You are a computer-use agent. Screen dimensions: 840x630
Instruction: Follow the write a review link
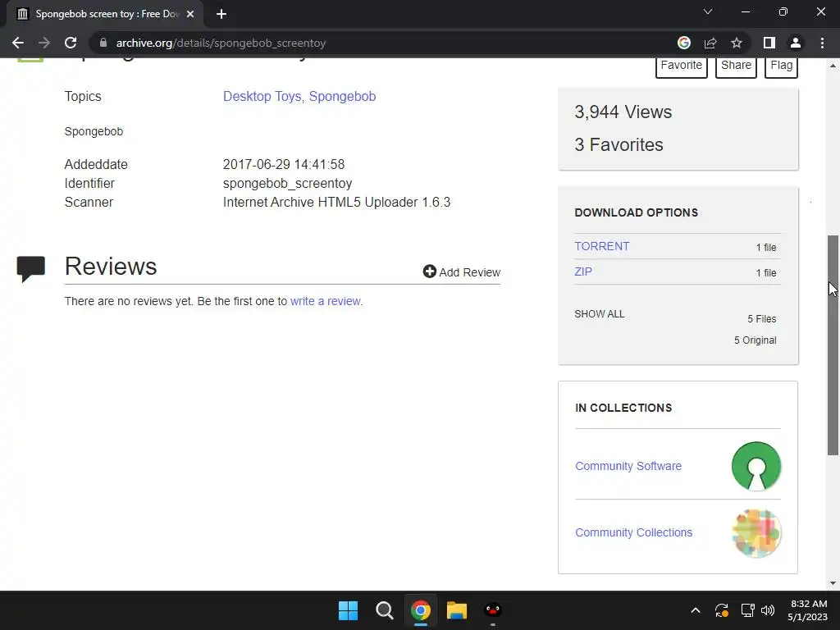(325, 301)
